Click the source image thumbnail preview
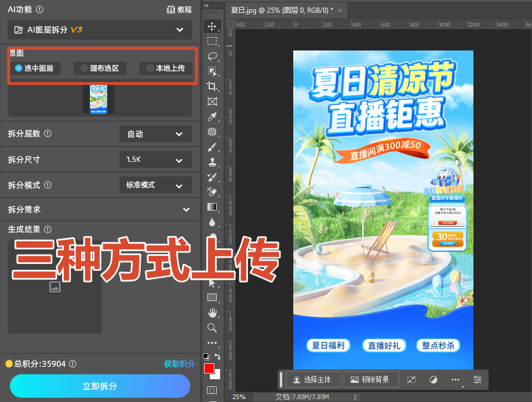The height and width of the screenshot is (402, 532). [x=99, y=99]
